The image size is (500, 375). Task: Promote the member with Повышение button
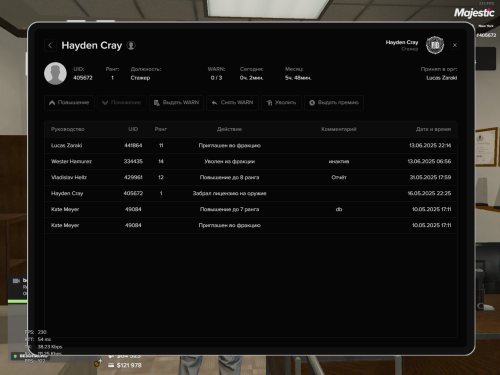69,103
